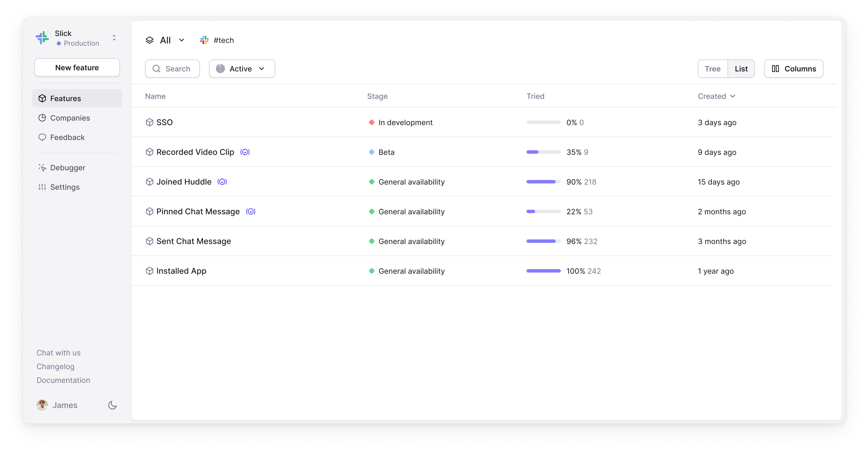Open the Pinned Chat Message feature
The height and width of the screenshot is (452, 868).
coord(198,211)
